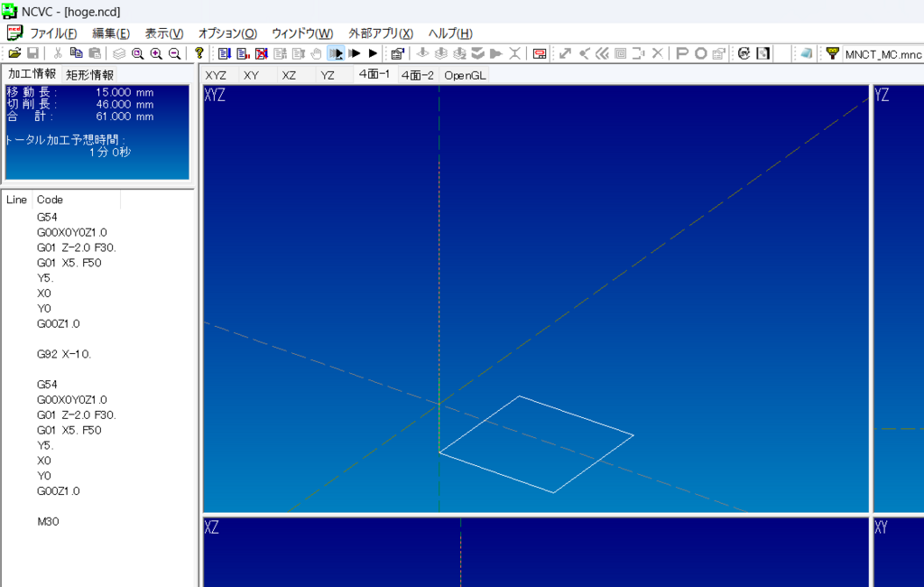
Task: Click the light blue sheet icon
Action: point(806,53)
